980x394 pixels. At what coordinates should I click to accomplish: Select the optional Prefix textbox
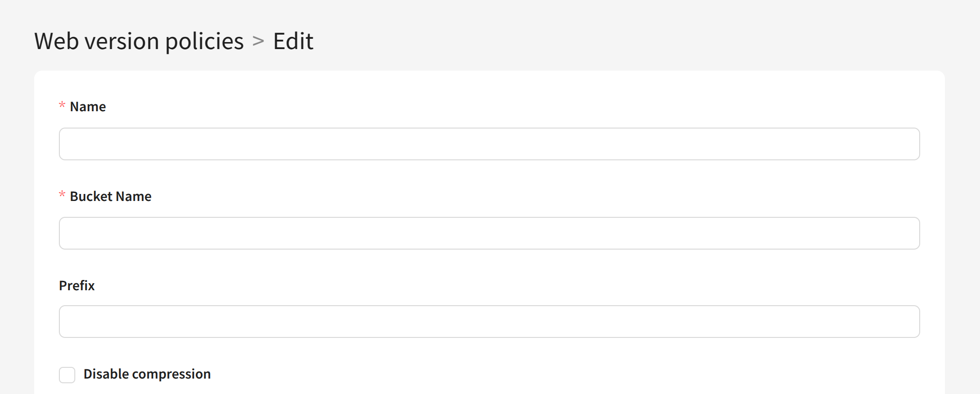(x=489, y=322)
